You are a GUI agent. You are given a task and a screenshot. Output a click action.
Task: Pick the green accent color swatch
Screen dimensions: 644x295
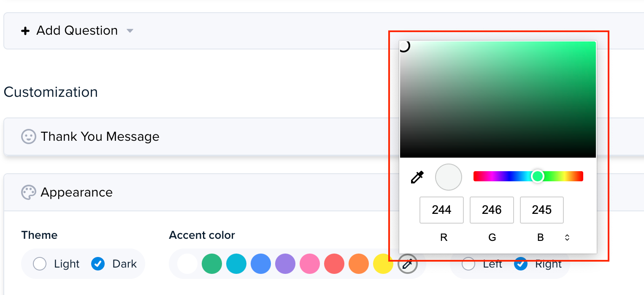(212, 264)
